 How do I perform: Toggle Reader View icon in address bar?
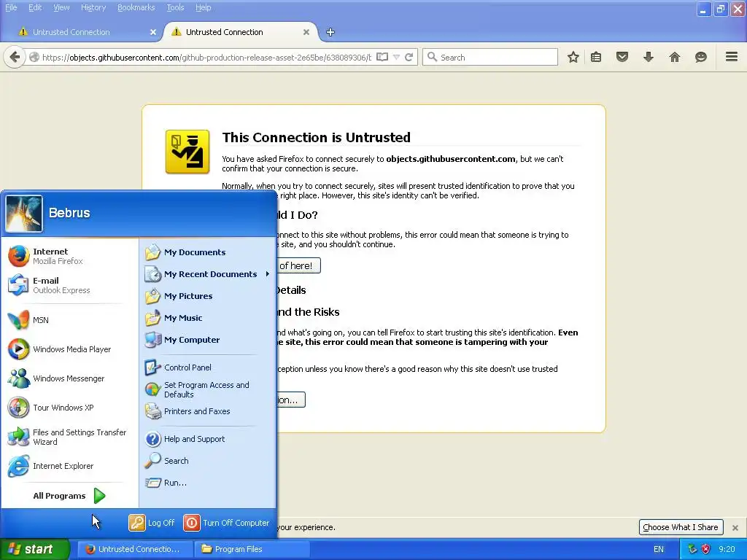click(x=382, y=57)
